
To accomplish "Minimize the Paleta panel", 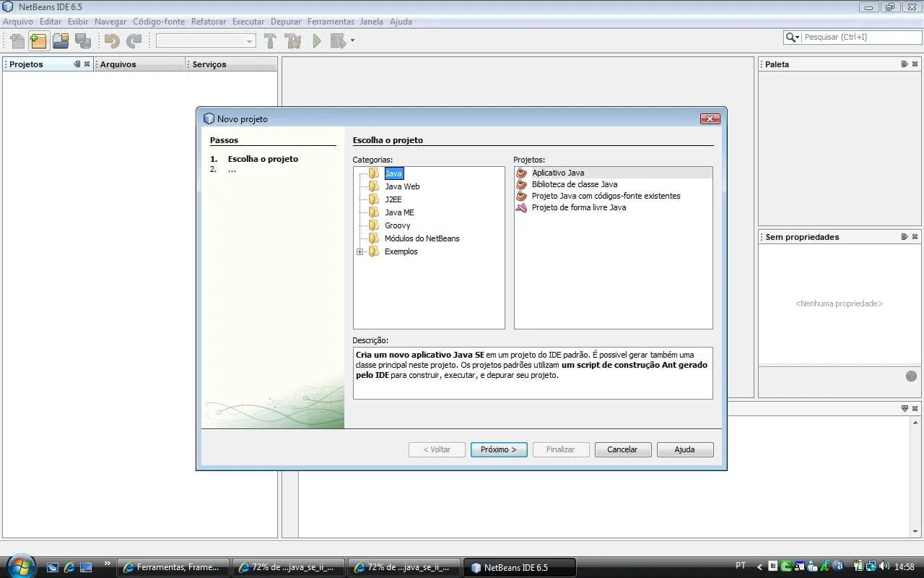I will click(905, 64).
